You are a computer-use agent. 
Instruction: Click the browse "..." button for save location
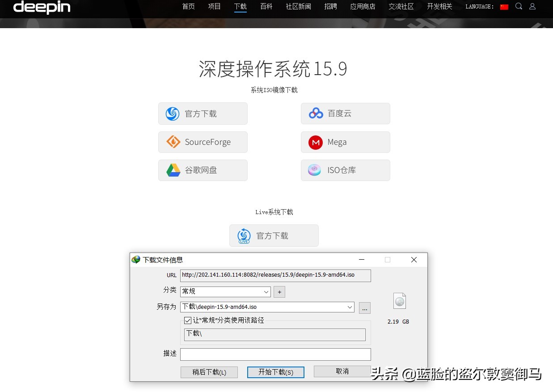point(364,308)
